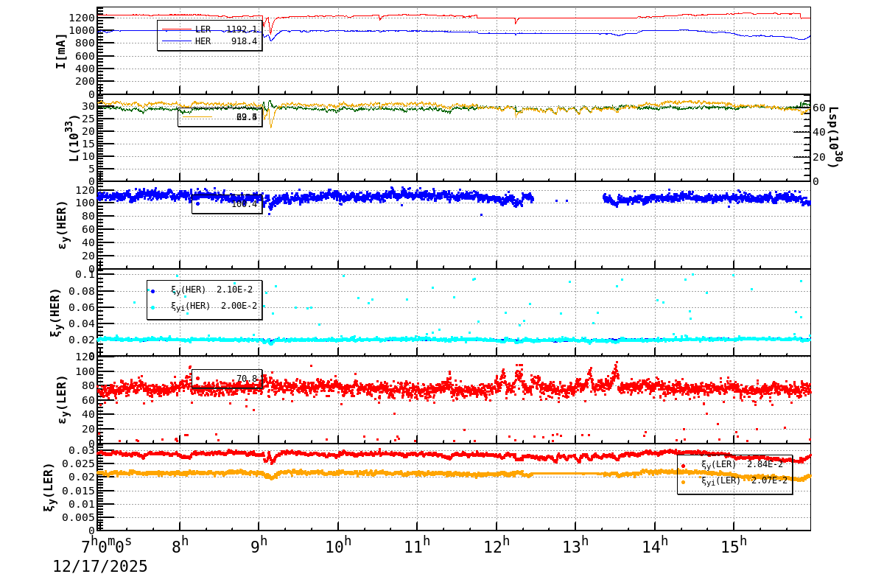Screen dimensions: 884x588
Task: Click the 0.06 tick on ξy(HER) axis
Action: click(x=81, y=307)
